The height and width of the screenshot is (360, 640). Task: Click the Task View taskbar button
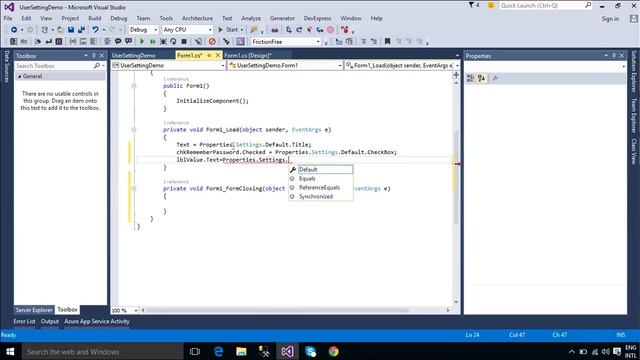pyautogui.click(x=195, y=351)
